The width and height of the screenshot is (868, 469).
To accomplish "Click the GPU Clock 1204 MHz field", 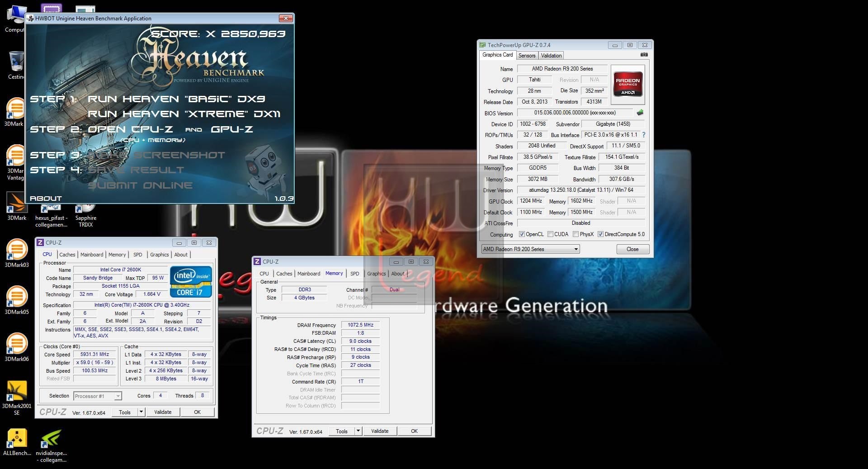I will click(x=531, y=201).
